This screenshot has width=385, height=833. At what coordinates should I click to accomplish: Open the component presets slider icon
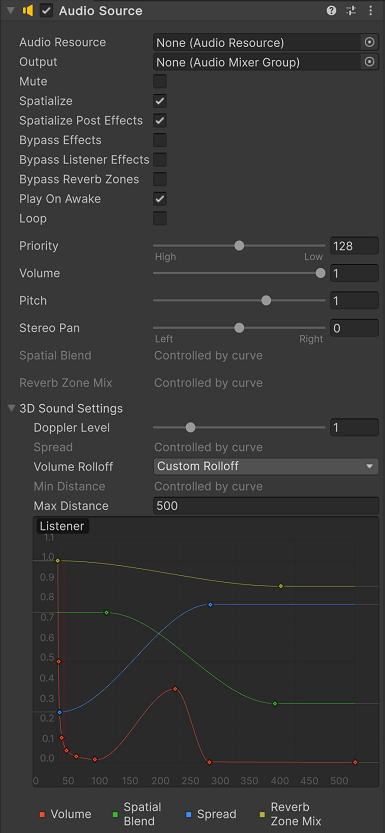click(351, 11)
